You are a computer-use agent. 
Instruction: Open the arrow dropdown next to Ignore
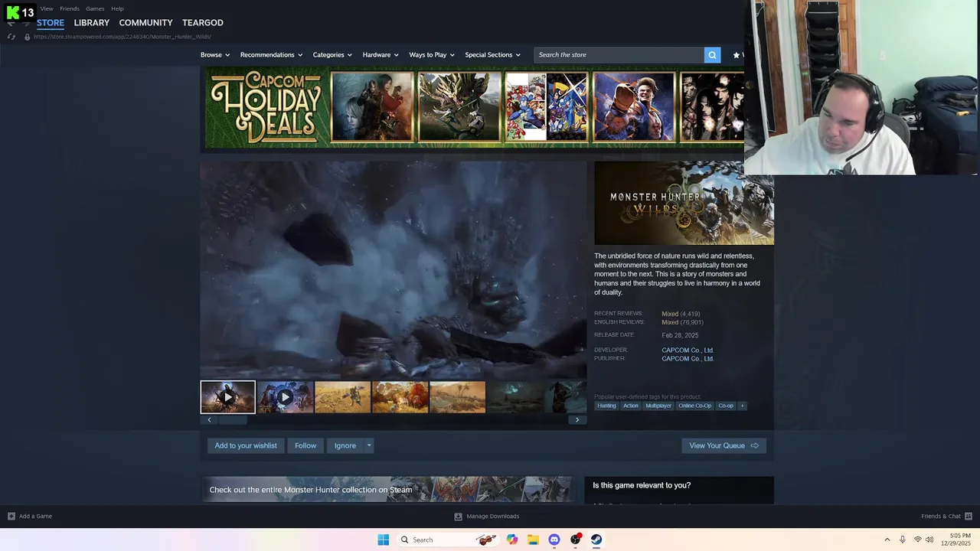[x=368, y=445]
